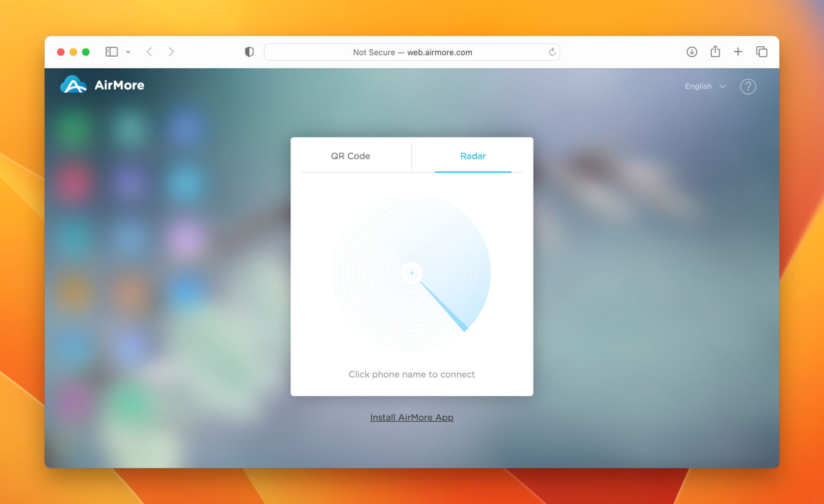Image resolution: width=824 pixels, height=504 pixels.
Task: Select the Radar tab
Action: 473,156
